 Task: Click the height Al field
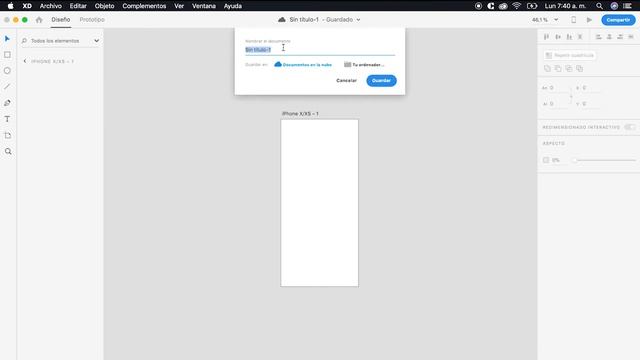point(558,104)
